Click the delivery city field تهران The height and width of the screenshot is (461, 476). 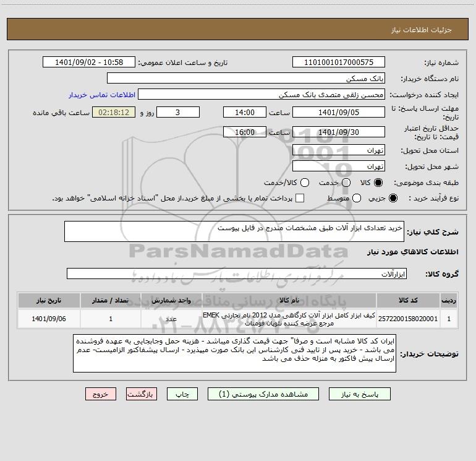coord(339,166)
